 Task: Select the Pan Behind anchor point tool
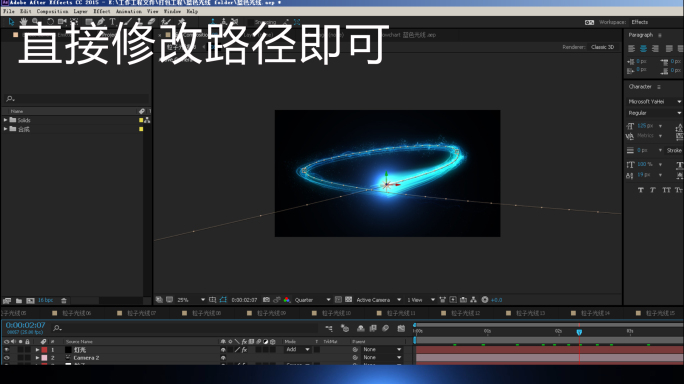[x=74, y=21]
